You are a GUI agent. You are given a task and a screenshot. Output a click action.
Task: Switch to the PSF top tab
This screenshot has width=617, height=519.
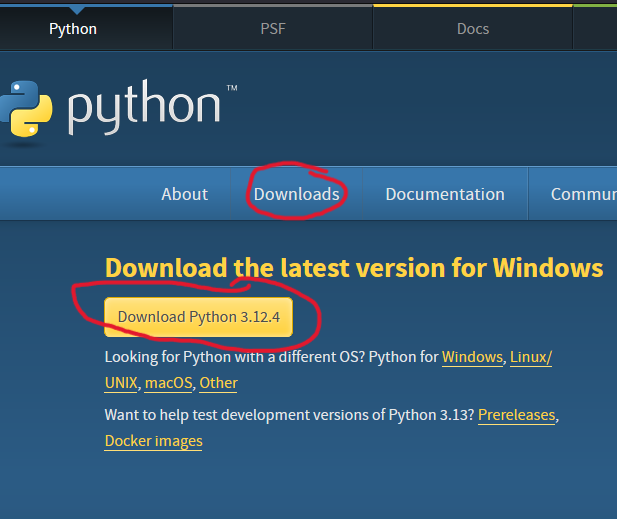click(x=273, y=29)
